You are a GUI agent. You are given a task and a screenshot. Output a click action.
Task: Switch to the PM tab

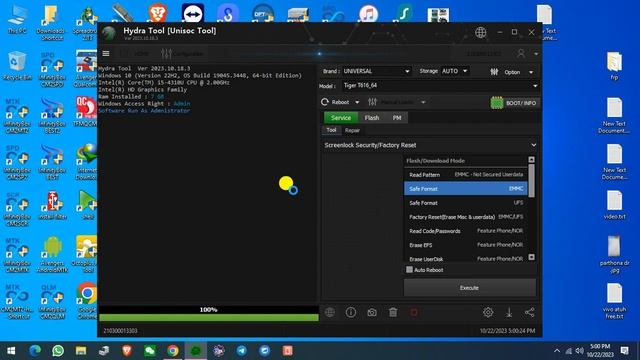397,118
